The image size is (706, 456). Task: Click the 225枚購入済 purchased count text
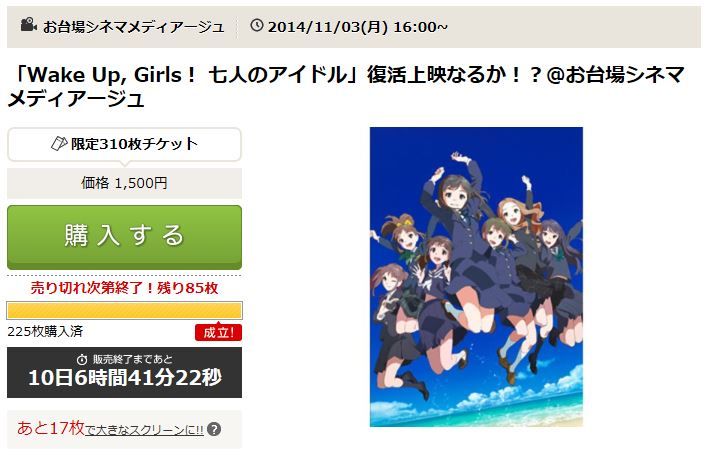click(x=45, y=331)
